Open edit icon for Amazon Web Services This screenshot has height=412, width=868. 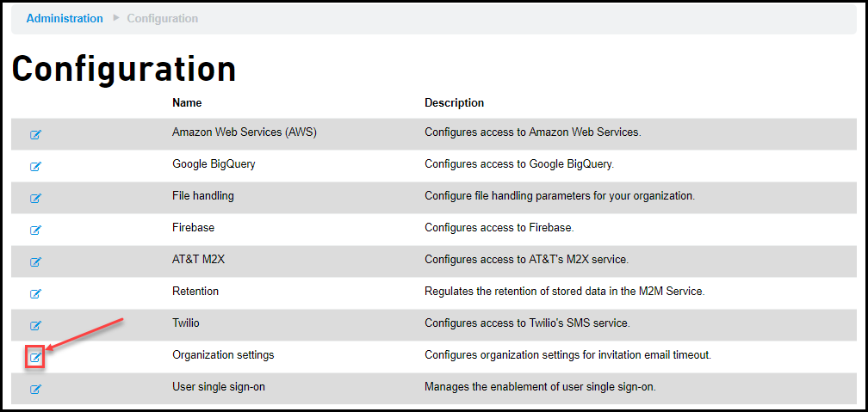click(x=35, y=134)
